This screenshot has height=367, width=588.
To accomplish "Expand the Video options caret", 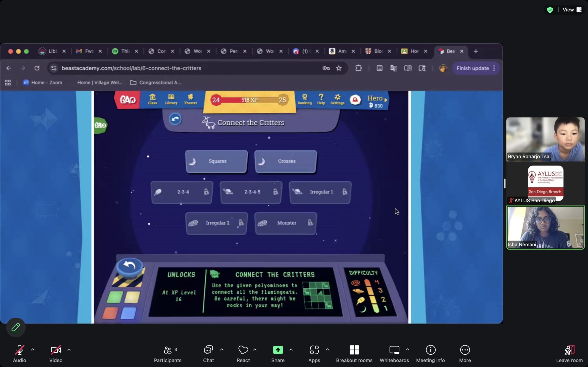I will coord(69,350).
